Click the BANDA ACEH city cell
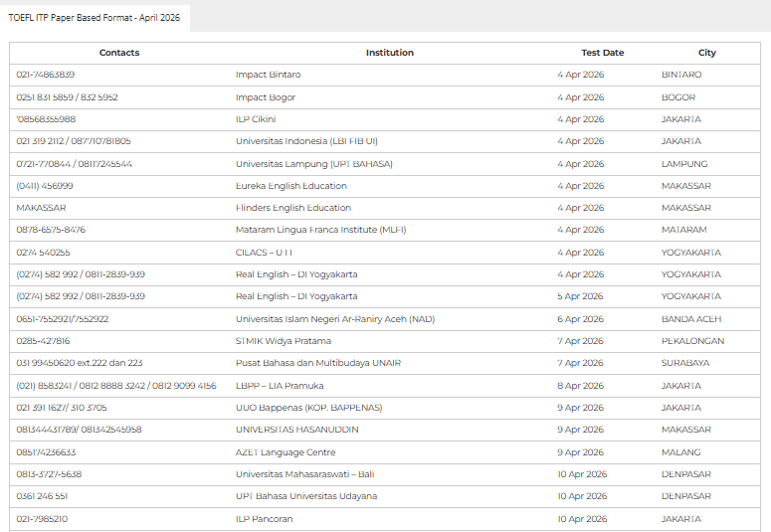The image size is (771, 532). [x=691, y=319]
